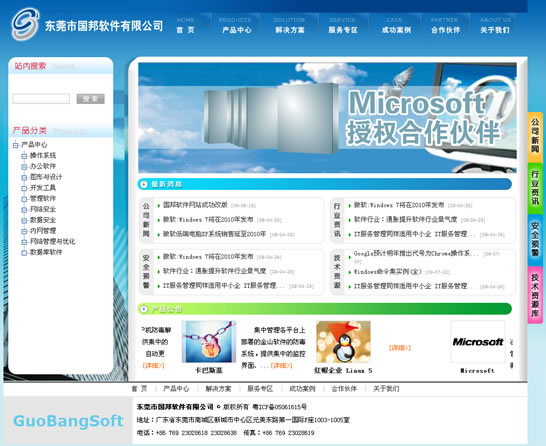
Task: Open the Microsoft logo product image
Action: (x=478, y=342)
